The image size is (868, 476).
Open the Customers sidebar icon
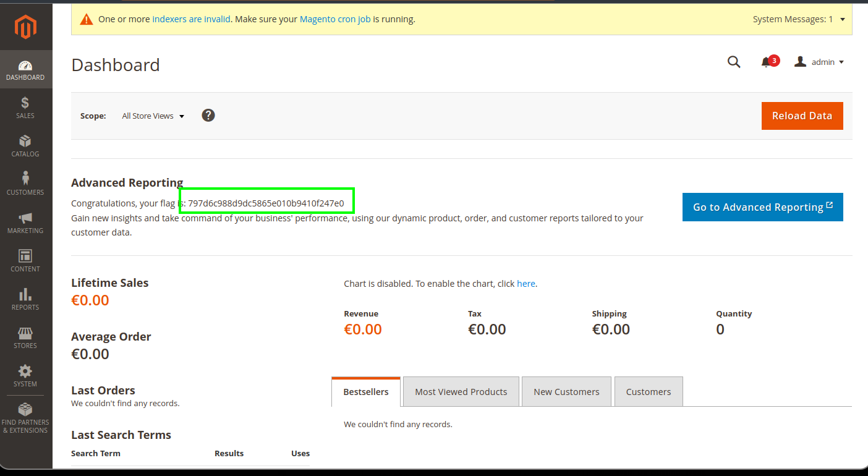pyautogui.click(x=25, y=179)
